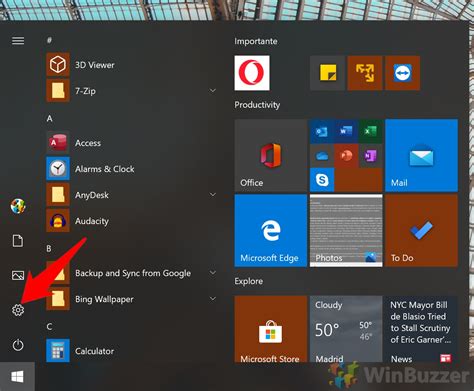Open the TeamViewer tile
Image resolution: width=474 pixels, height=391 pixels.
pyautogui.click(x=402, y=73)
